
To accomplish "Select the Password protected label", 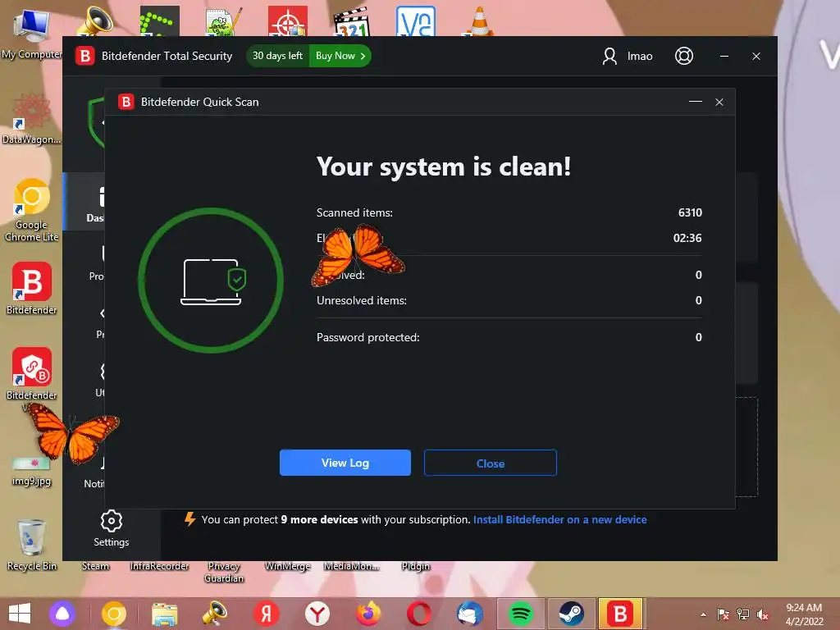I will (x=368, y=337).
